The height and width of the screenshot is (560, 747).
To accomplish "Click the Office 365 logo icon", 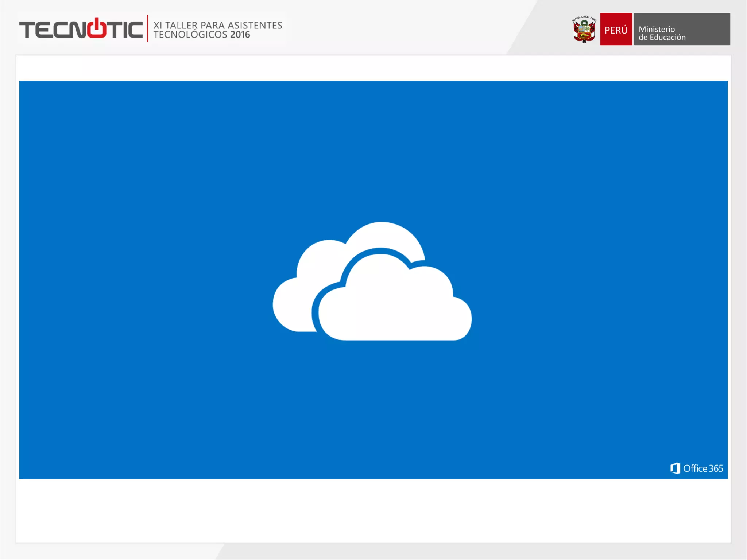I will 675,468.
